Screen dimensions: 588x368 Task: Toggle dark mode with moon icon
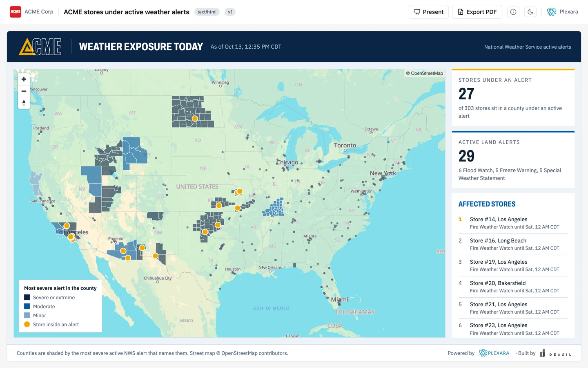(x=530, y=12)
